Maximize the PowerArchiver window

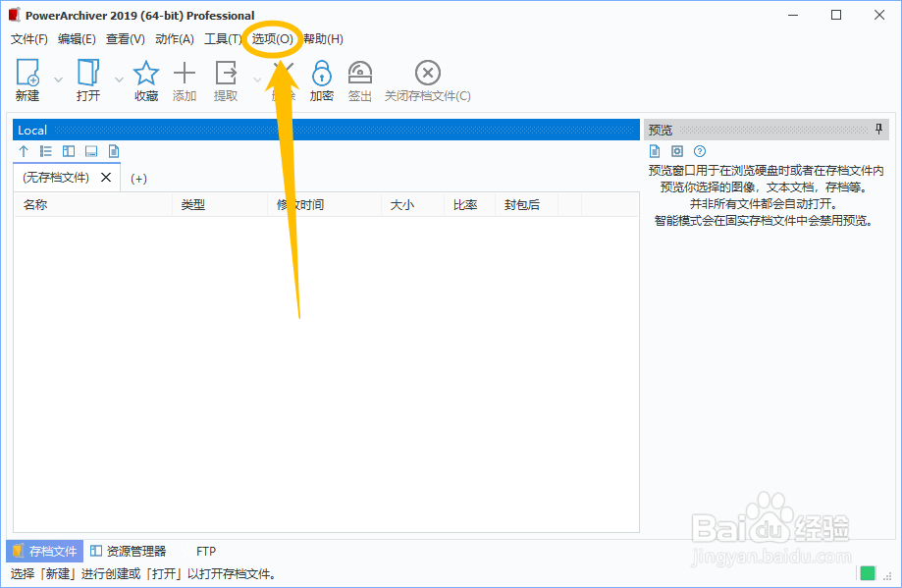click(836, 15)
